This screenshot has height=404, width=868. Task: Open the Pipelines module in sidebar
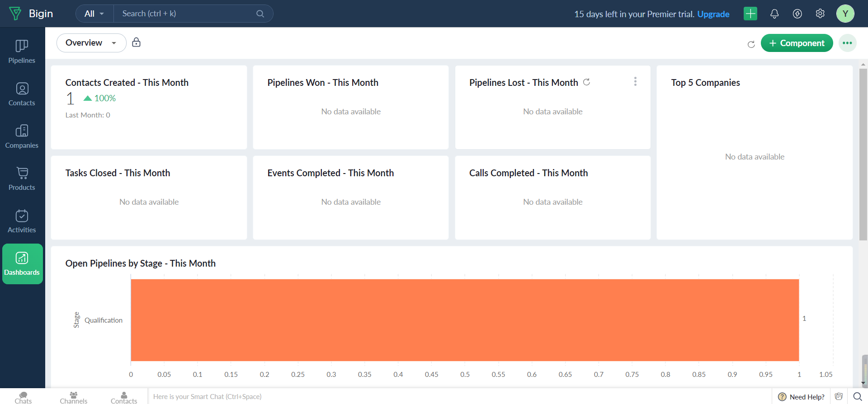pos(22,52)
